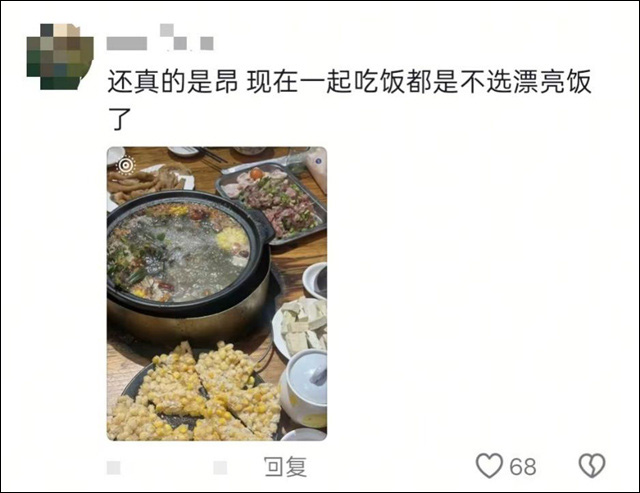Dislike the comment using the broken heart icon

click(x=592, y=466)
